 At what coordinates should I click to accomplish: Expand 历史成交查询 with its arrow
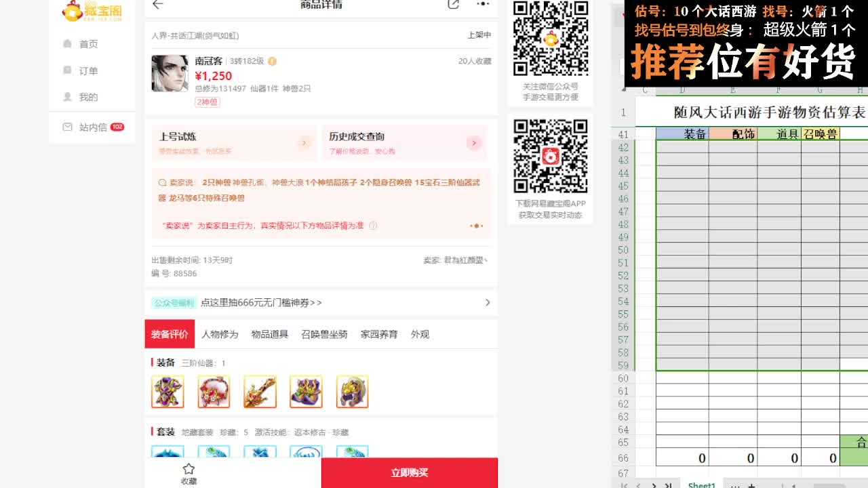coord(475,144)
